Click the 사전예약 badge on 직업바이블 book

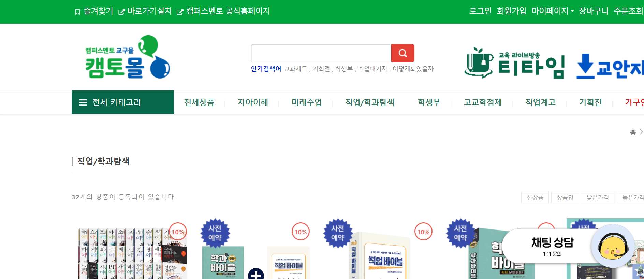pos(338,233)
